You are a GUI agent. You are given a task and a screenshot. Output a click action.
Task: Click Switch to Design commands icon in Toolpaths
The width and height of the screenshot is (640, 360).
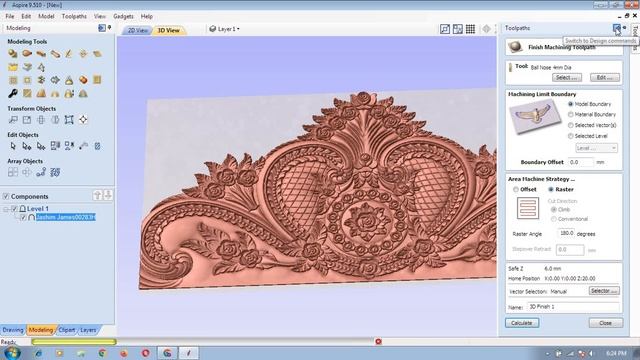pos(616,28)
